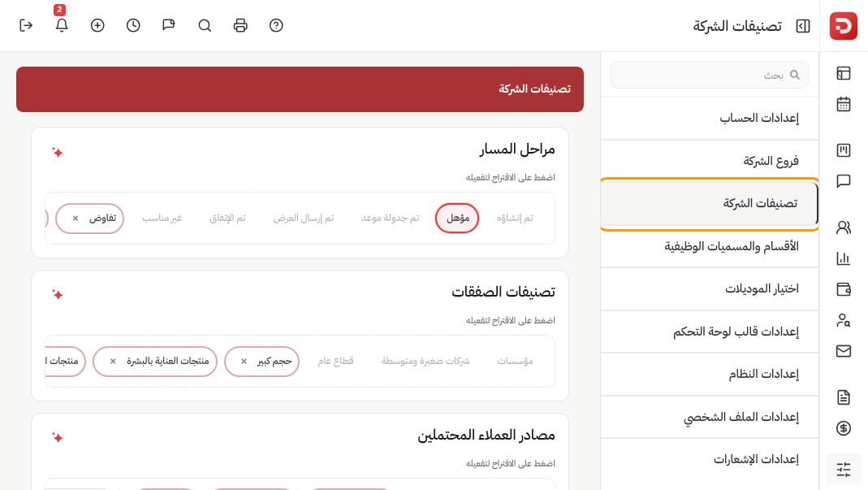Remove منتجات العناية بالبشرة tag via x
This screenshot has height=490, width=868.
[x=113, y=362]
